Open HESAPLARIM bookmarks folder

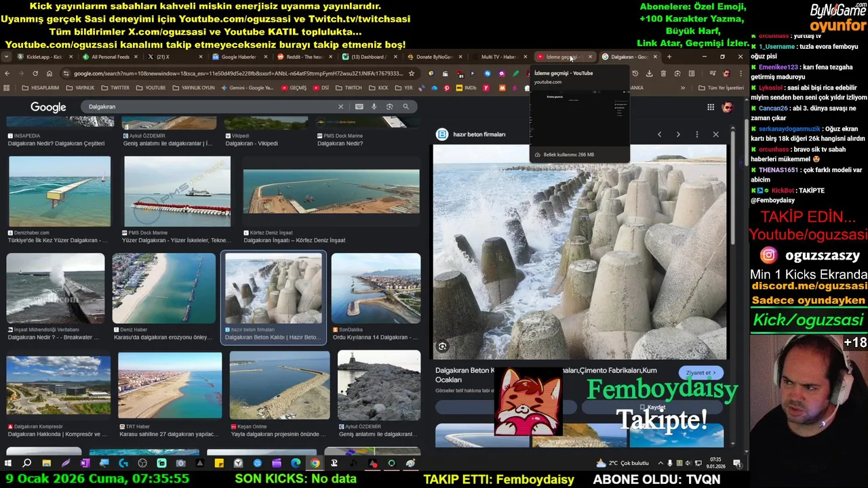point(40,87)
